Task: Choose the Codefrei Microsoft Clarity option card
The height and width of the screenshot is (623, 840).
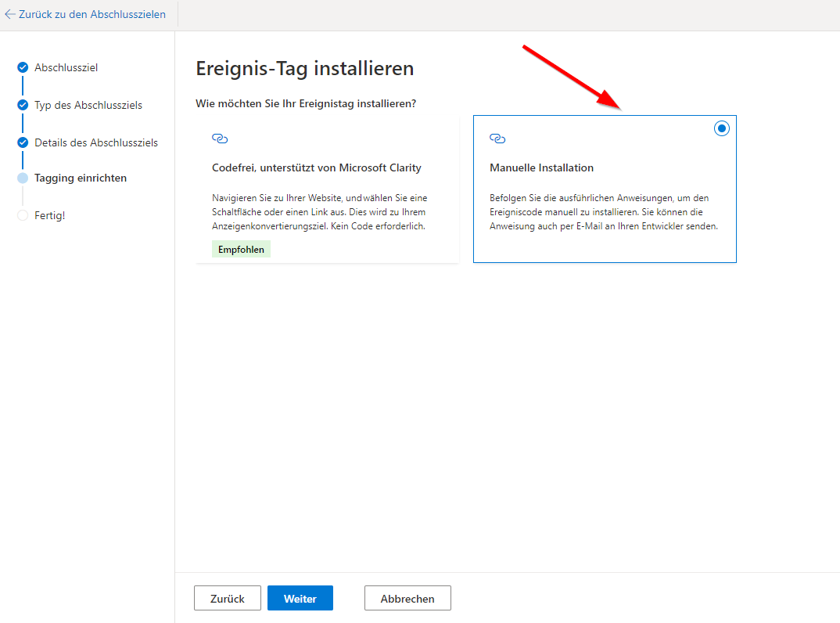Action: (328, 189)
